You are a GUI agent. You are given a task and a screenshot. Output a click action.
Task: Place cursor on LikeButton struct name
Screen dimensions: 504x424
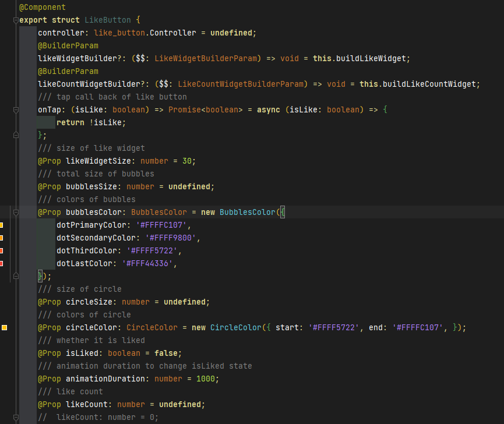pos(108,20)
